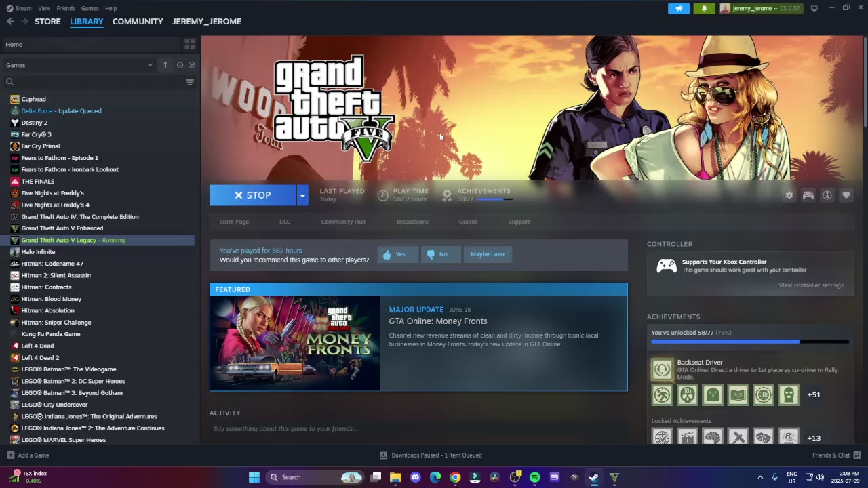Open the Store Page link

[x=234, y=222]
